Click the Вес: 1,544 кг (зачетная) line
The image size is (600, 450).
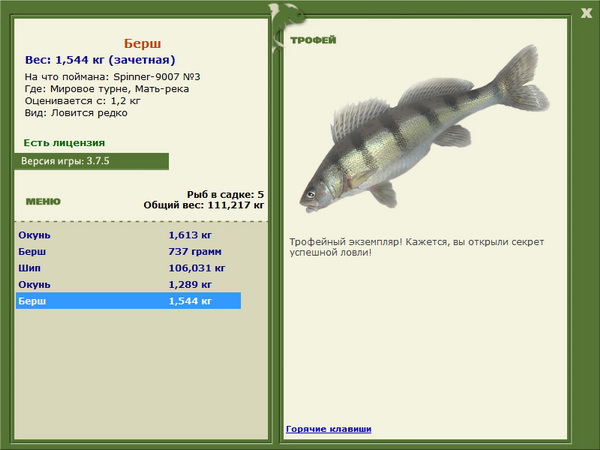100,60
